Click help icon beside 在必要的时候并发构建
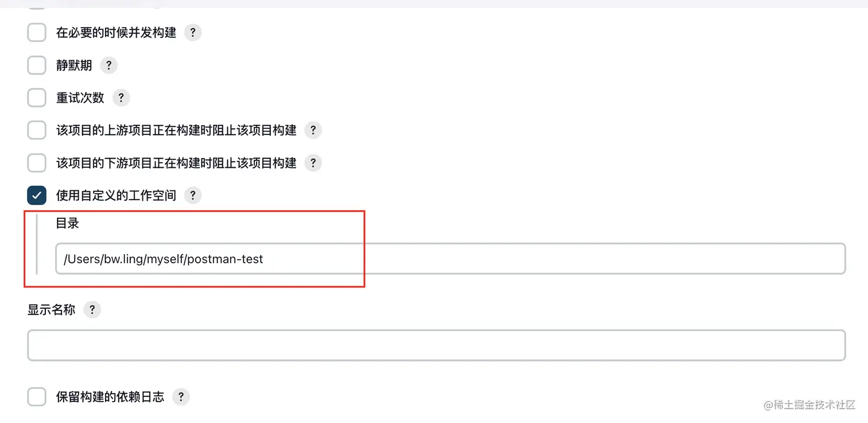The width and height of the screenshot is (868, 423). [193, 33]
